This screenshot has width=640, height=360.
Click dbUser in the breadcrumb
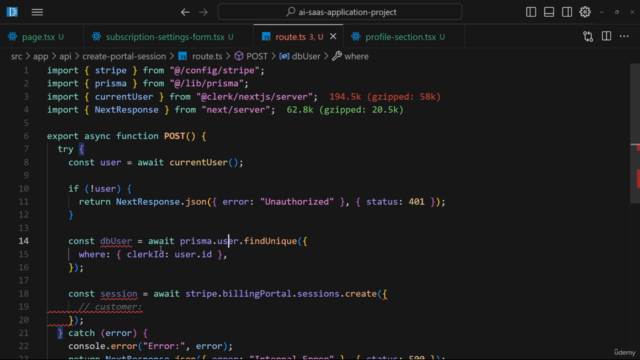pyautogui.click(x=306, y=56)
